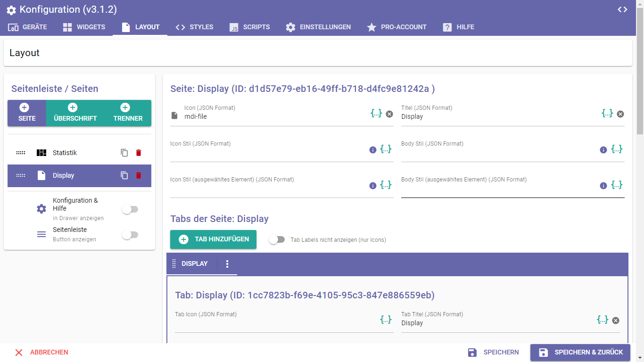Open JSON editor for Icon field
The height and width of the screenshot is (362, 644).
tap(376, 113)
